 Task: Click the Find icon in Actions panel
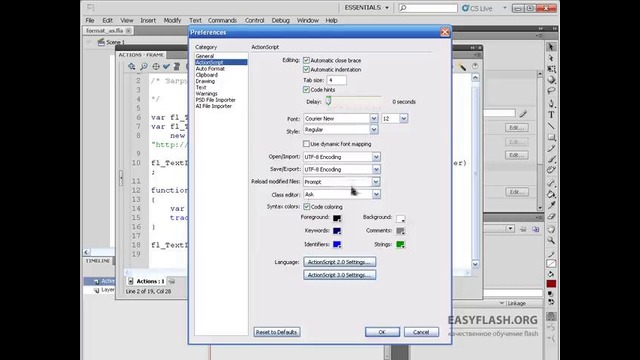tap(144, 66)
